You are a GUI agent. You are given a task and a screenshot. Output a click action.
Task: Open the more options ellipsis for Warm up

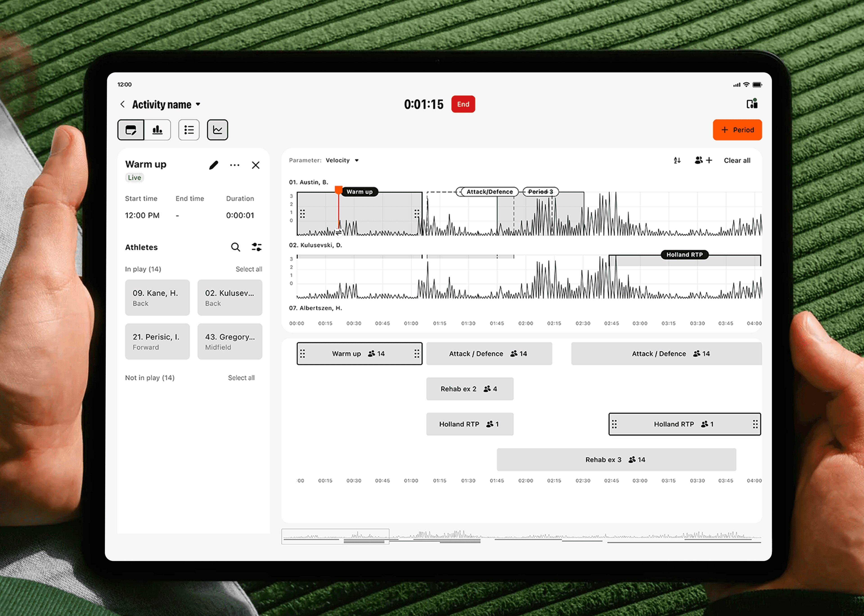pos(235,165)
